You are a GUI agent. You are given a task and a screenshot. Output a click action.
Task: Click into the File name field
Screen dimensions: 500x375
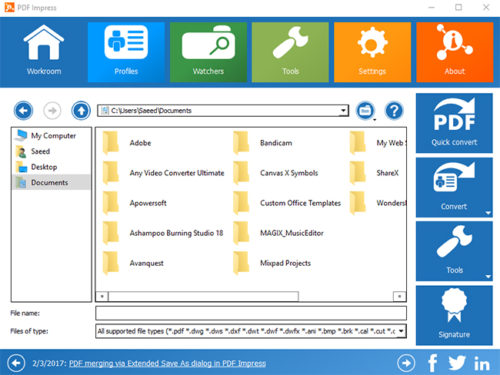[251, 313]
